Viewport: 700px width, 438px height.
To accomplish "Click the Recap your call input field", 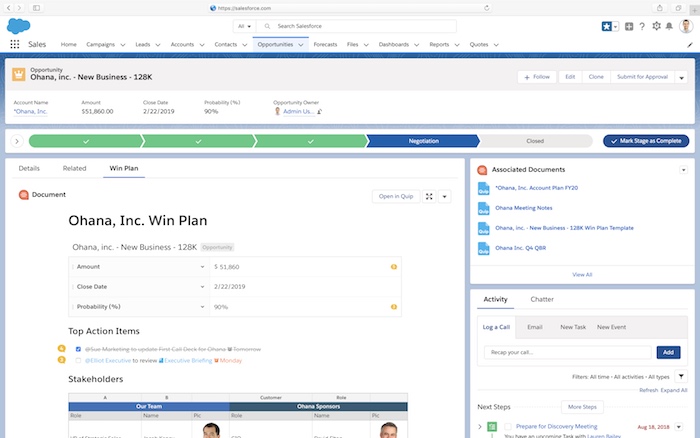I will [x=567, y=352].
